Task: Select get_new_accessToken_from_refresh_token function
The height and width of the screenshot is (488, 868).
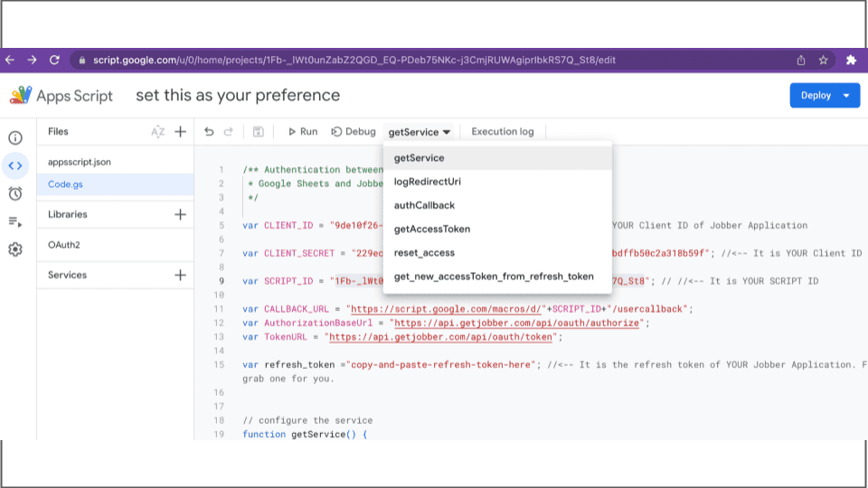Action: click(x=494, y=277)
